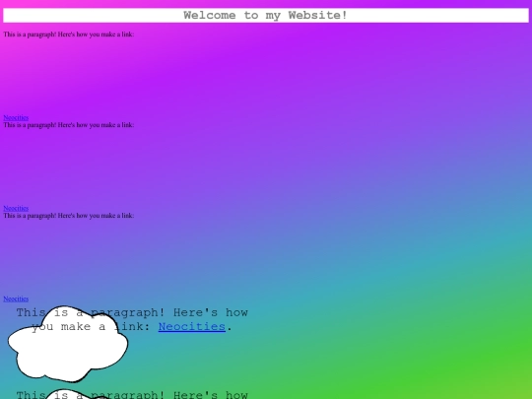Click the second small paragraph text
Image resolution: width=532 pixels, height=399 pixels.
click(69, 125)
